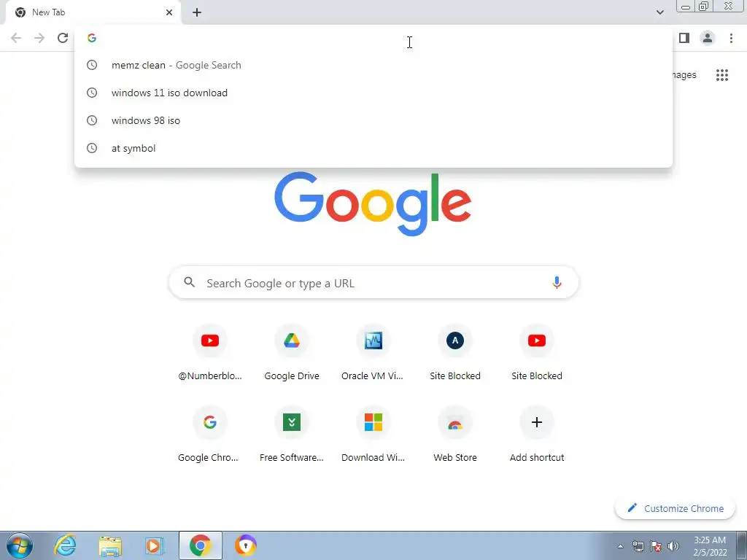Screen dimensions: 747x560
Task: Open the Web Store shortcut
Action: 455,435
